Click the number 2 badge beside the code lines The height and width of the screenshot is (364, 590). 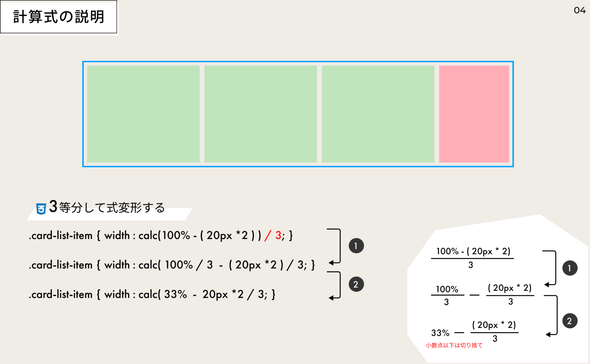tap(356, 284)
